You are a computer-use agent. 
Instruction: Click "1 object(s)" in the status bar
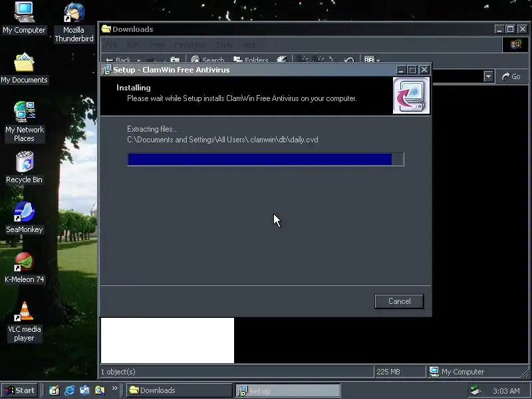pos(118,372)
